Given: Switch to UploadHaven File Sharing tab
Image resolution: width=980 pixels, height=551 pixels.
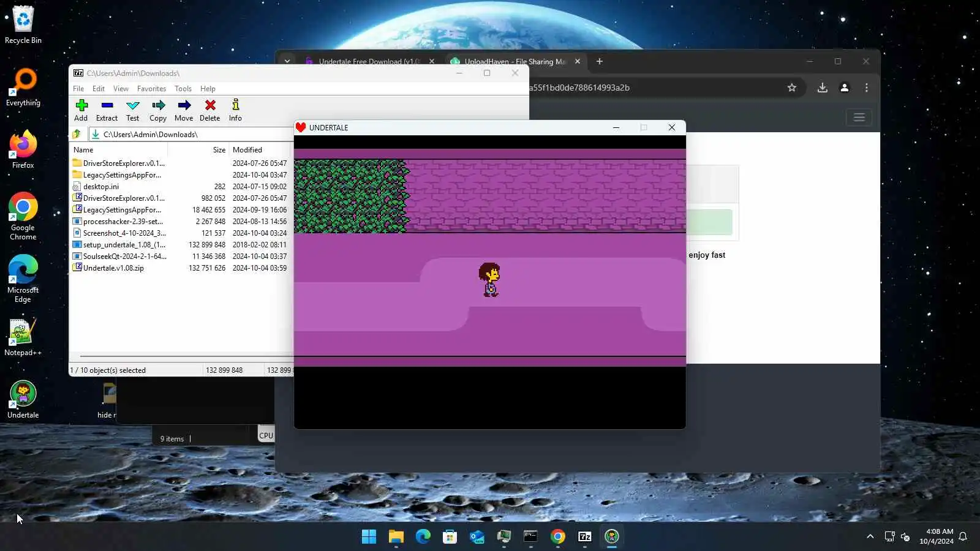Looking at the screenshot, I should tap(514, 61).
